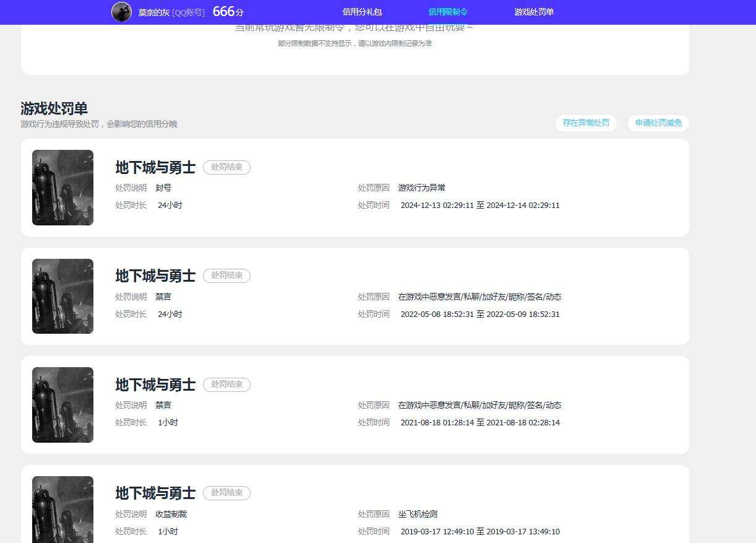The width and height of the screenshot is (756, 543).
Task: Click the 游戏行为异常 penalty reason
Action: [422, 188]
